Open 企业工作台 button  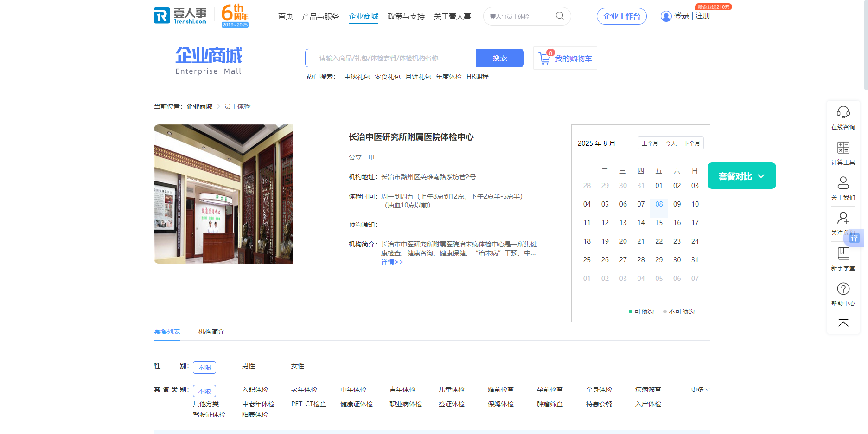622,16
